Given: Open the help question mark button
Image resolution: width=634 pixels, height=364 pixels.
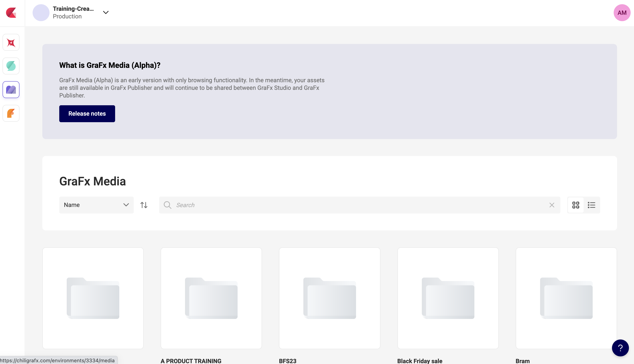Looking at the screenshot, I should point(620,348).
